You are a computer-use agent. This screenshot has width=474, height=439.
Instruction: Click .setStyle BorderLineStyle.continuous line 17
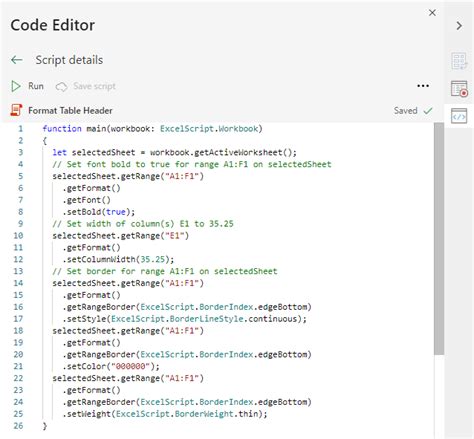(x=184, y=319)
